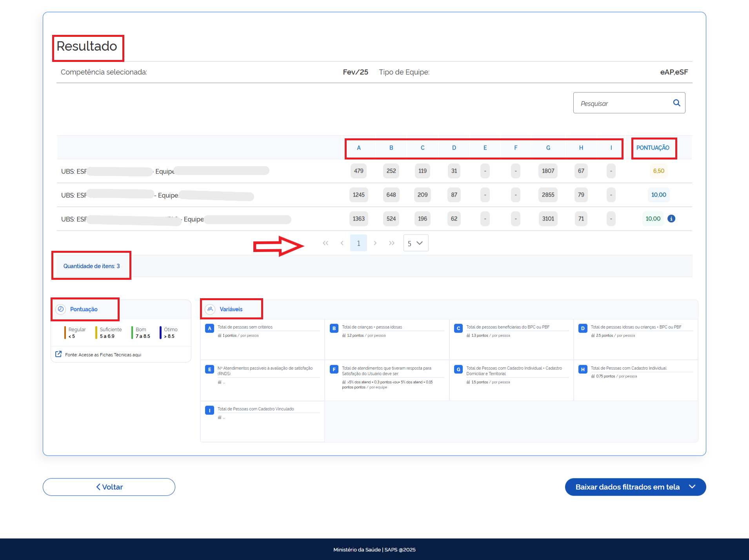
Task: Go to the next results page
Action: 375,243
